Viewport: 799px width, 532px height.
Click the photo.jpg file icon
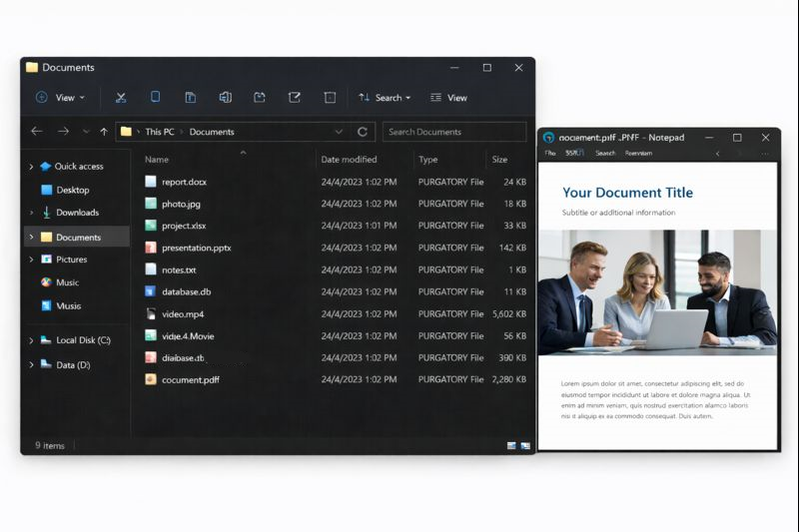151,204
